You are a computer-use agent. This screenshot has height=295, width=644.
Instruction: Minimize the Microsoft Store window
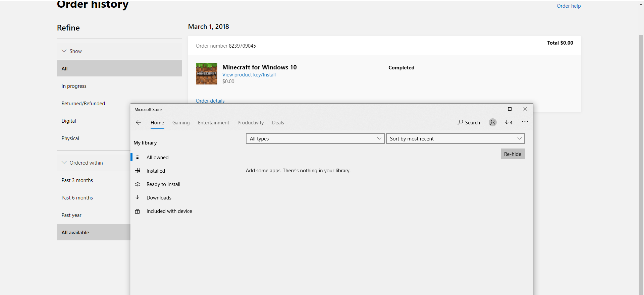pos(494,109)
